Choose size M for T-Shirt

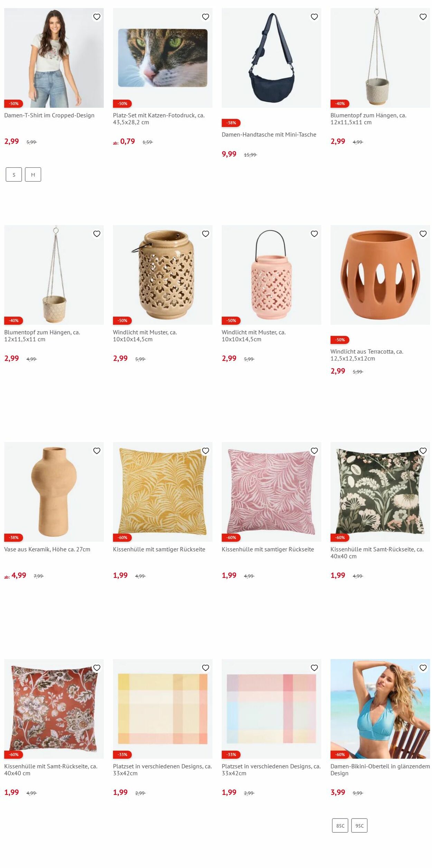[x=33, y=175]
